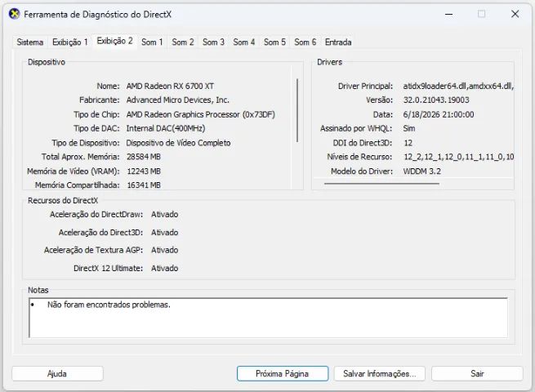Viewport: 535px width, 392px height.
Task: Click the driver date 6/18/2026 21:00:00
Action: click(438, 114)
